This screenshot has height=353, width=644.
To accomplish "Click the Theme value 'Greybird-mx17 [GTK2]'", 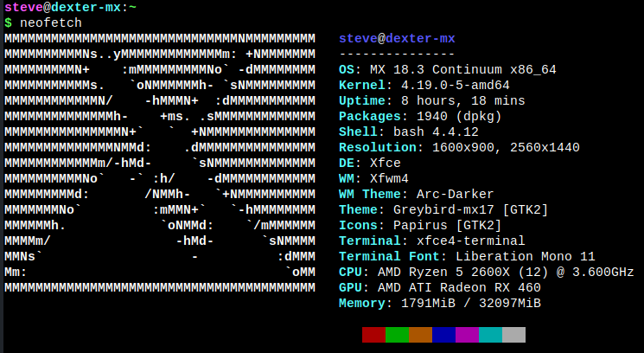I will click(470, 210).
